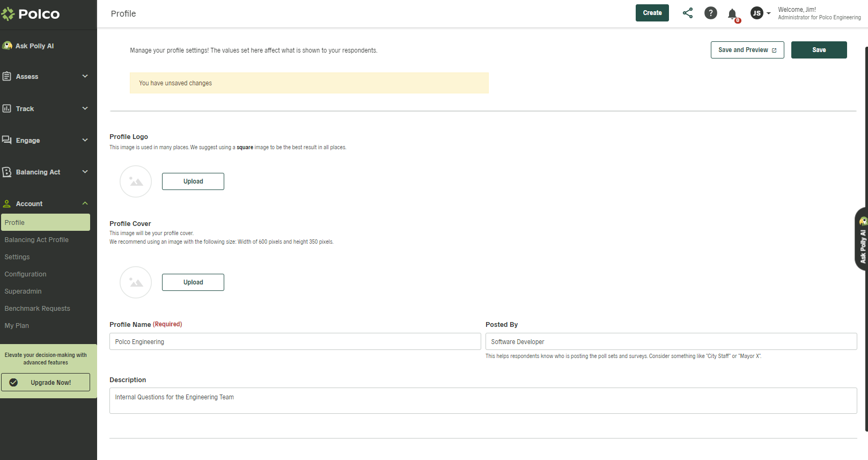Open Balancing Act Profile menu item
Viewport: 868px width, 460px height.
pyautogui.click(x=36, y=240)
